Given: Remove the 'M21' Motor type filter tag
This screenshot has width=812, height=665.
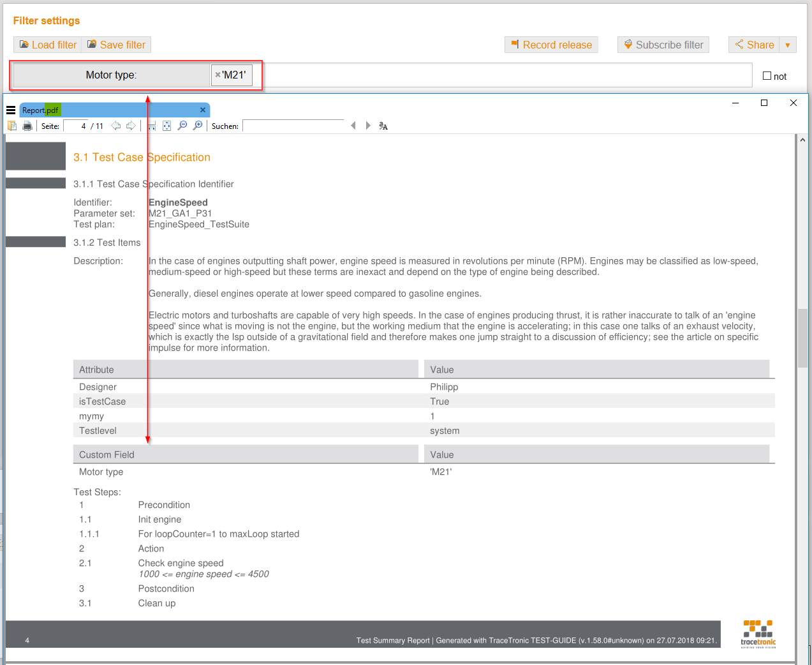Looking at the screenshot, I should click(218, 75).
